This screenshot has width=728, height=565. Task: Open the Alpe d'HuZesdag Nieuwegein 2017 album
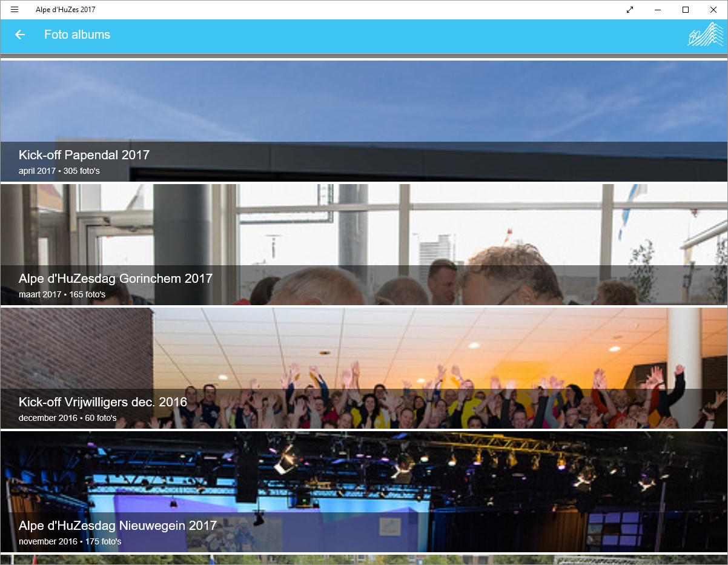tap(363, 492)
